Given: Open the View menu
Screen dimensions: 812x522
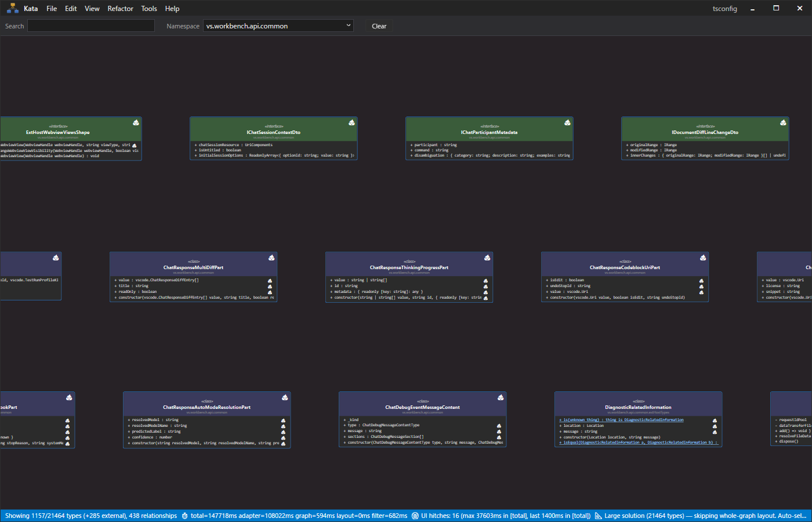Looking at the screenshot, I should pyautogui.click(x=92, y=8).
